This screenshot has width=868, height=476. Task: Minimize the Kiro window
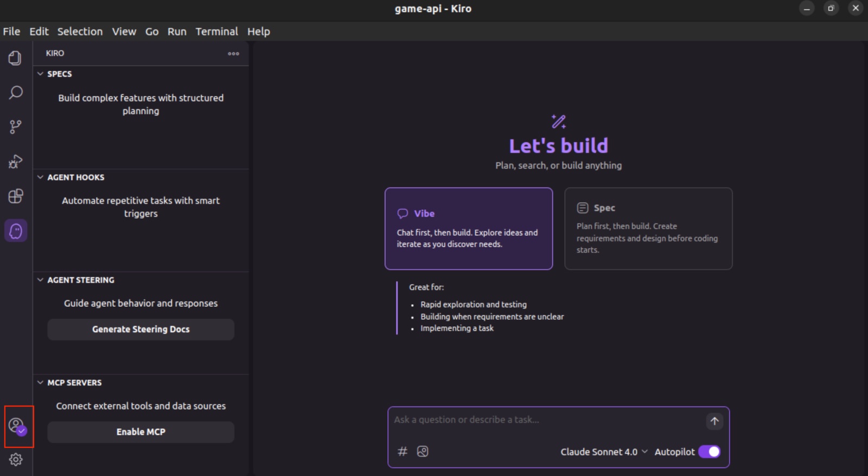click(807, 8)
